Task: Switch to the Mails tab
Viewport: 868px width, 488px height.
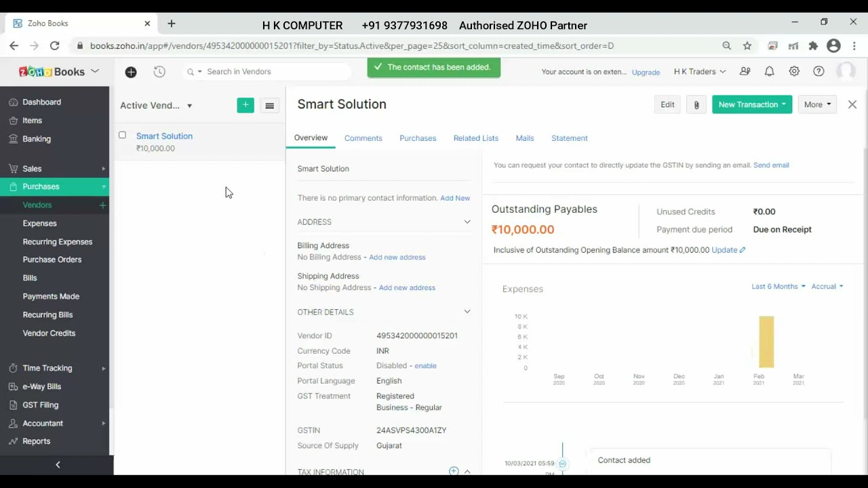Action: [x=525, y=138]
